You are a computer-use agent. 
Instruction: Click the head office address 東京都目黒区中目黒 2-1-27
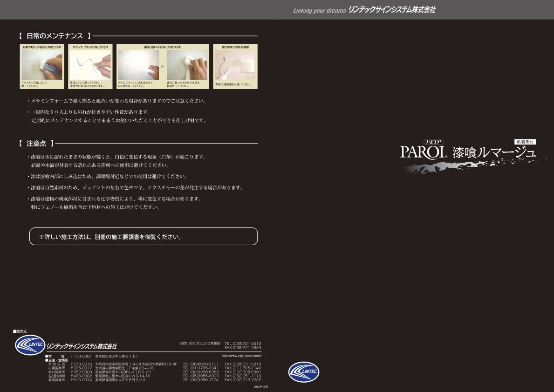(116, 356)
